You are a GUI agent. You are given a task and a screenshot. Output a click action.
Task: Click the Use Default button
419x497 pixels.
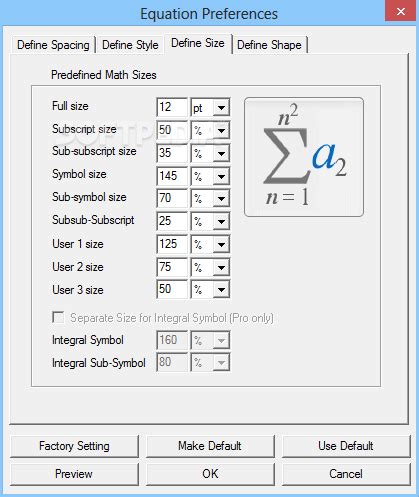pos(346,446)
